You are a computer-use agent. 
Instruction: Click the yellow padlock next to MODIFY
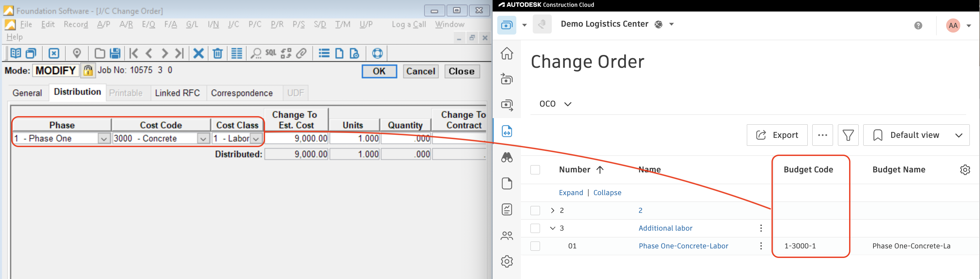pos(88,71)
